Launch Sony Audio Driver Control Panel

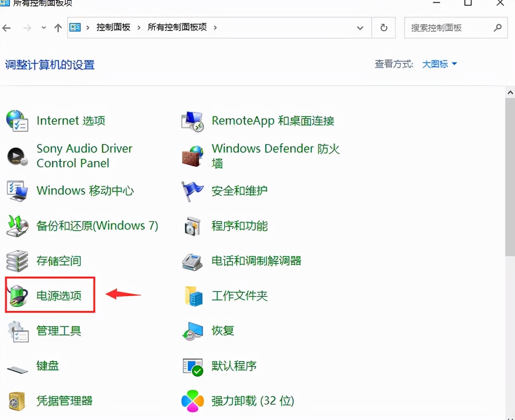84,156
